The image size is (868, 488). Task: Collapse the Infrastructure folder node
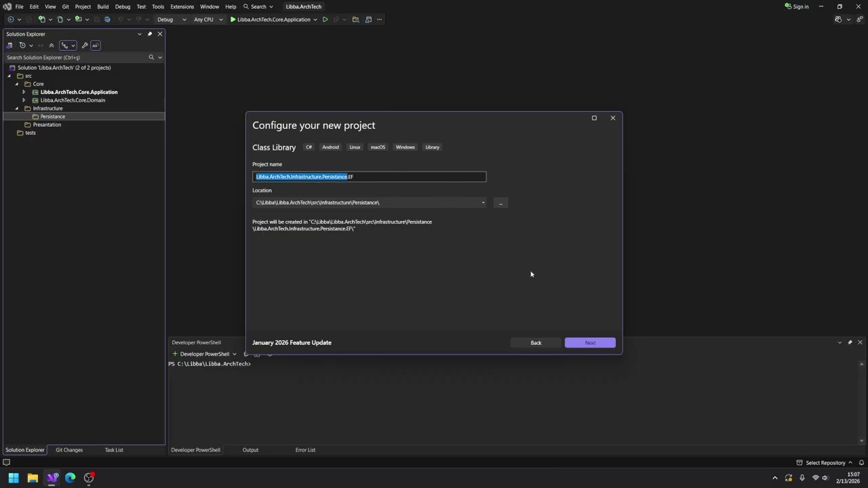pos(17,108)
